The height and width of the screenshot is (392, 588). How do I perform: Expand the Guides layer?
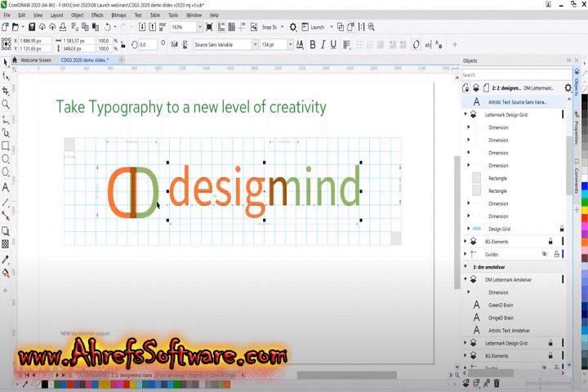[465, 254]
